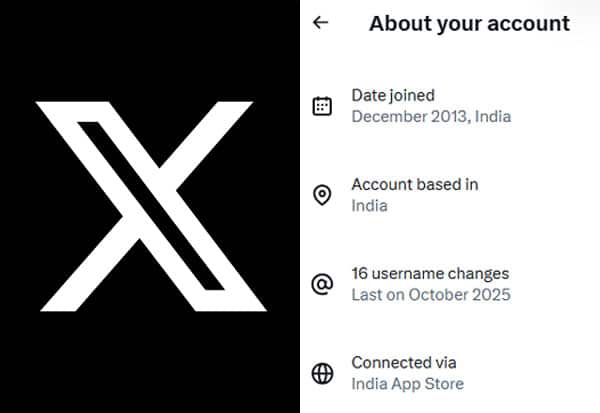Click the December 2013, India text
600x413 pixels.
click(x=431, y=116)
